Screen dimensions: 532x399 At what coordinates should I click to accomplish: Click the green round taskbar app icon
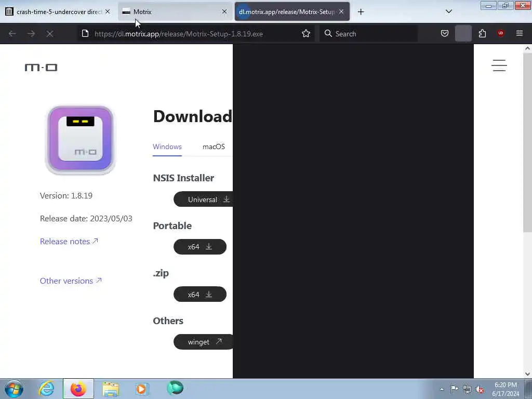click(x=175, y=388)
